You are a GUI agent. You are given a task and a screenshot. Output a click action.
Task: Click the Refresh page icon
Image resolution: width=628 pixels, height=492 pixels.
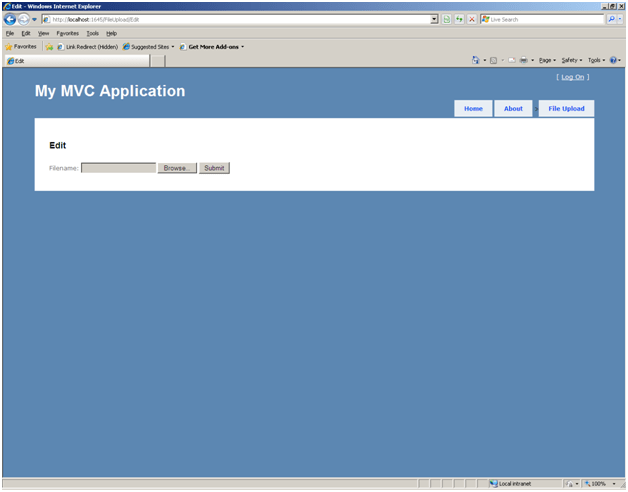point(459,19)
